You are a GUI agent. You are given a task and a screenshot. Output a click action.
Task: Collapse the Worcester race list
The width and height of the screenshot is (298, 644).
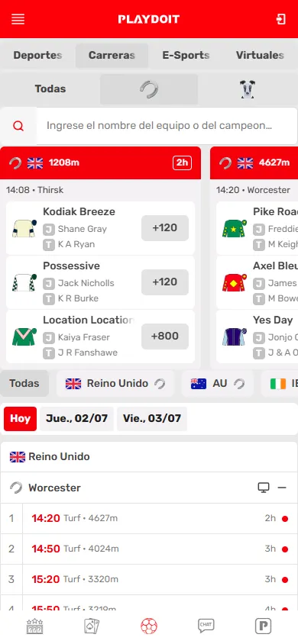(x=282, y=488)
